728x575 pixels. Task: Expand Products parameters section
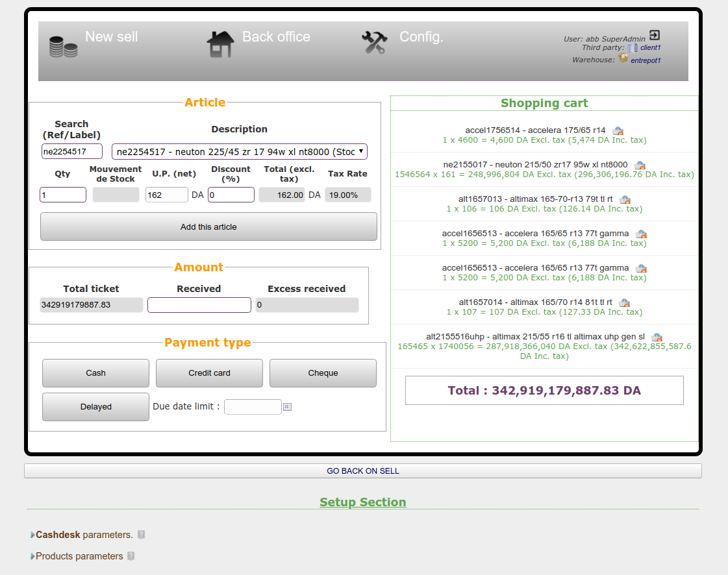pyautogui.click(x=79, y=556)
